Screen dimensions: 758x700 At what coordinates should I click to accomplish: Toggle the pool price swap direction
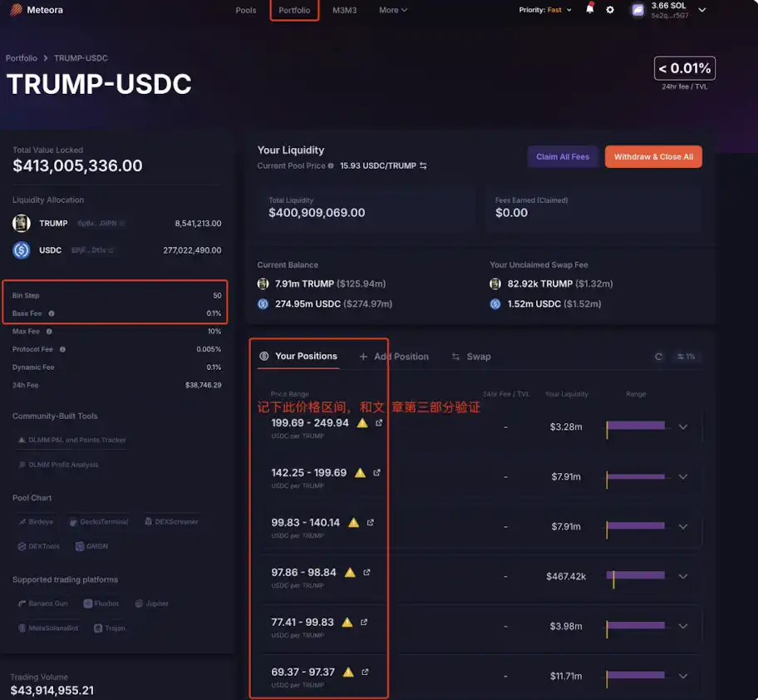tap(423, 166)
